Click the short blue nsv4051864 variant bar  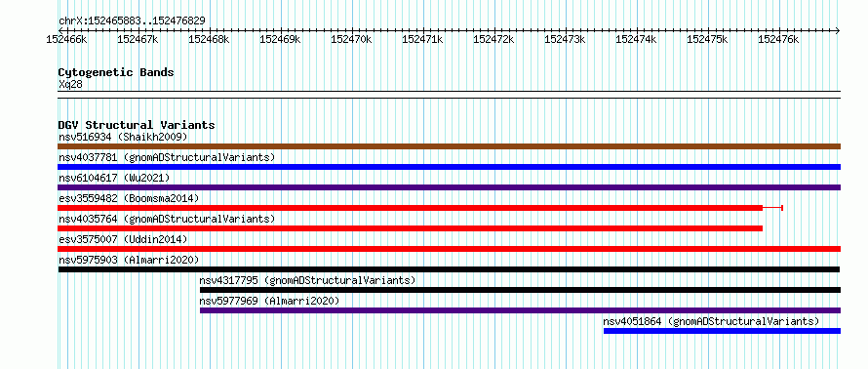click(722, 331)
